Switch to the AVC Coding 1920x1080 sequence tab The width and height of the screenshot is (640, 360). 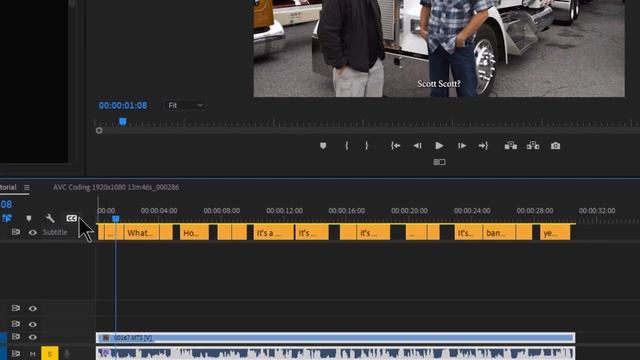tap(116, 187)
